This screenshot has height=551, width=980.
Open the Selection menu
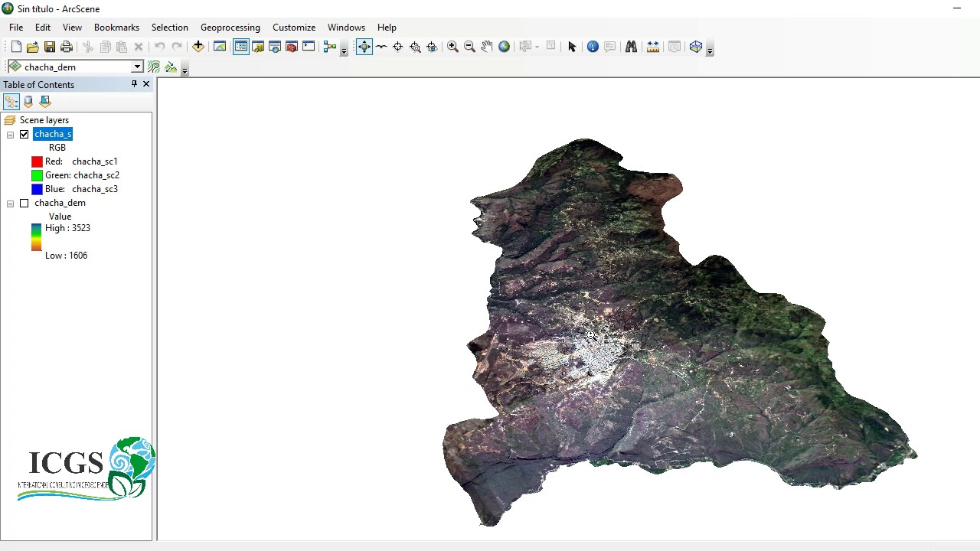pos(170,28)
